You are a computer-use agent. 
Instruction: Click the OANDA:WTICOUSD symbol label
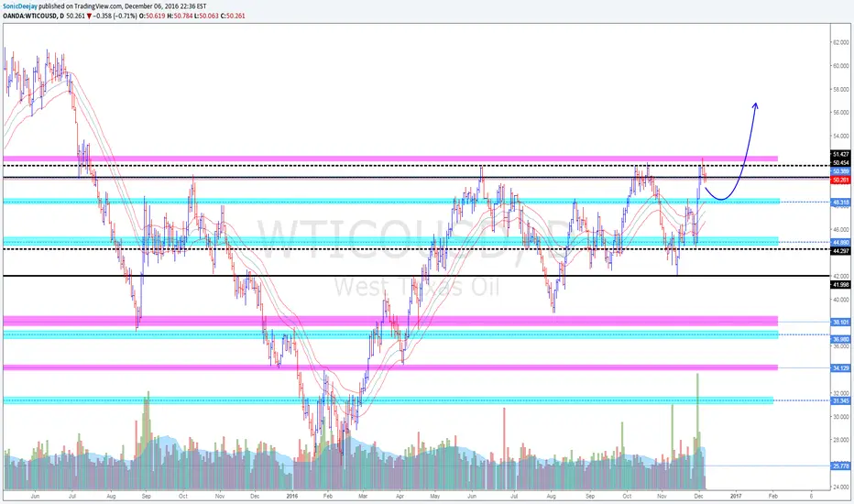pos(30,16)
